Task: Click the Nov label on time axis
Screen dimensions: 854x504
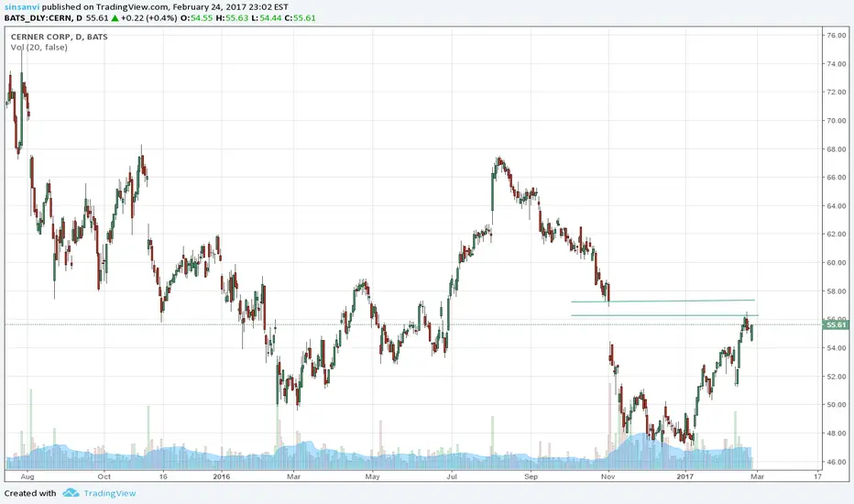Action: pos(608,477)
